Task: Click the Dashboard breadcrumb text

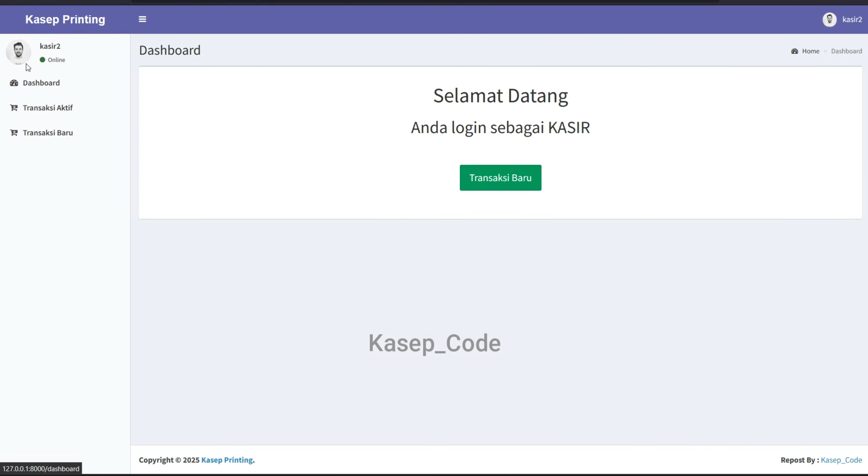Action: click(846, 51)
